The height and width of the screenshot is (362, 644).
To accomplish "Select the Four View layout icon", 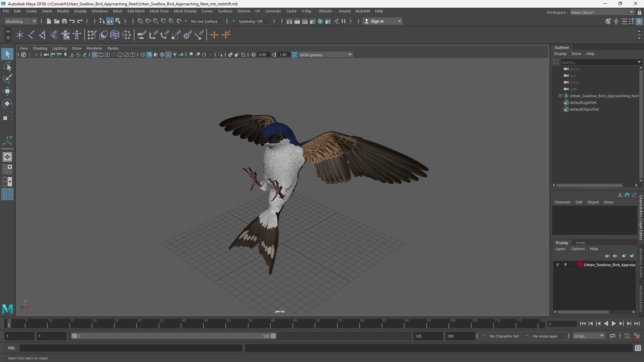I will (7, 169).
